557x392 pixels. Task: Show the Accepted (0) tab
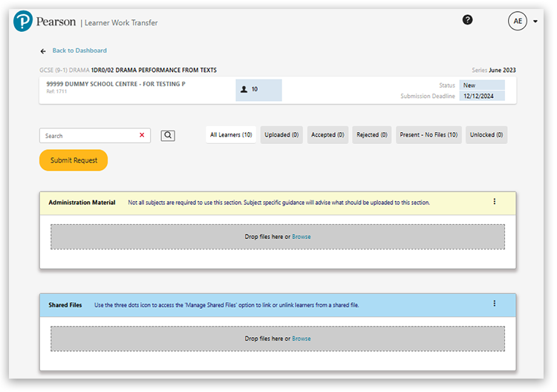coord(328,135)
